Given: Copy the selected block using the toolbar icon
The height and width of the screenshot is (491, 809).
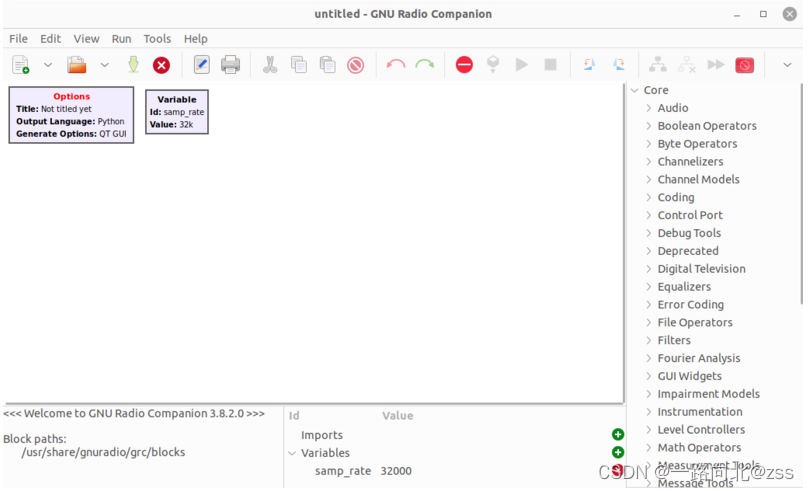Looking at the screenshot, I should point(299,65).
